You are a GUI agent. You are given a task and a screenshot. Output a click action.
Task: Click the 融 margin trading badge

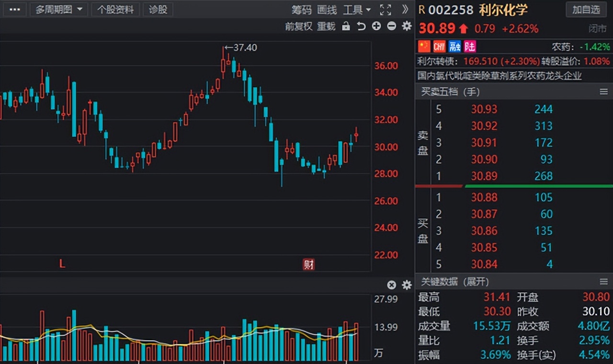[x=454, y=46]
